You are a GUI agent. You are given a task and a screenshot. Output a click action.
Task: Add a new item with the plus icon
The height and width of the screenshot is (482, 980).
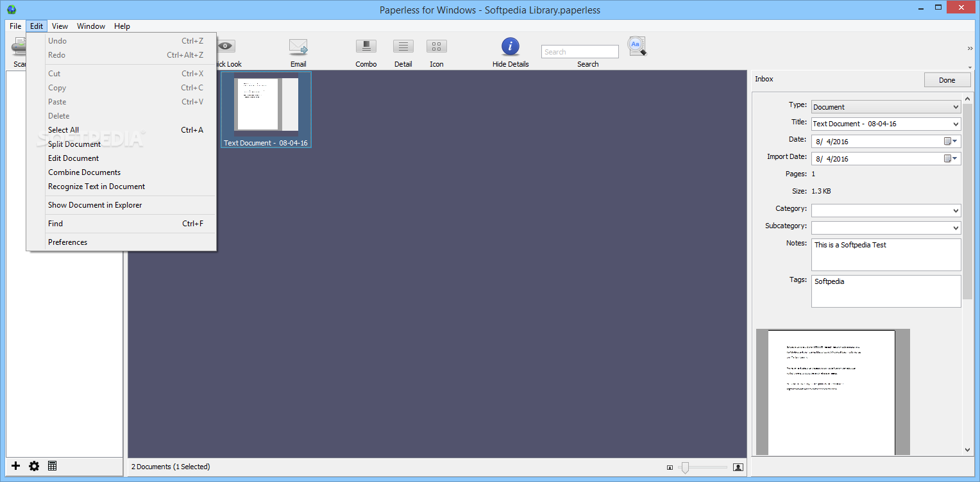click(16, 466)
